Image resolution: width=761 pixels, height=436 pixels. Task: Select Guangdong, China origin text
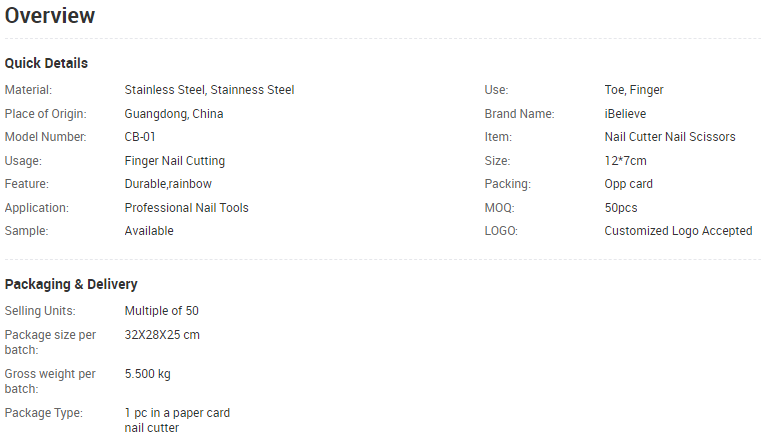click(x=174, y=114)
